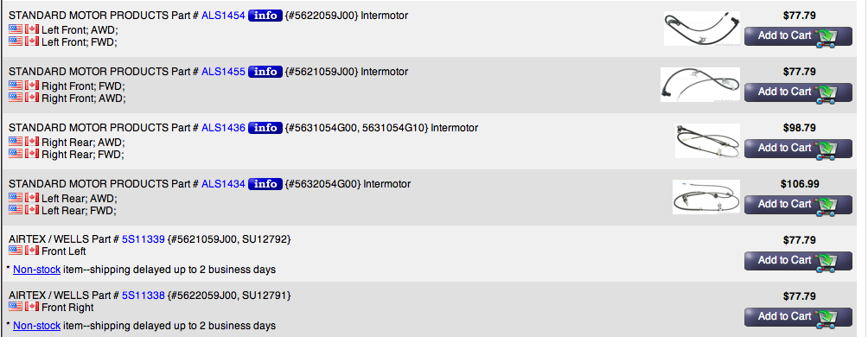Click the info icon for ALS1436

click(x=265, y=128)
